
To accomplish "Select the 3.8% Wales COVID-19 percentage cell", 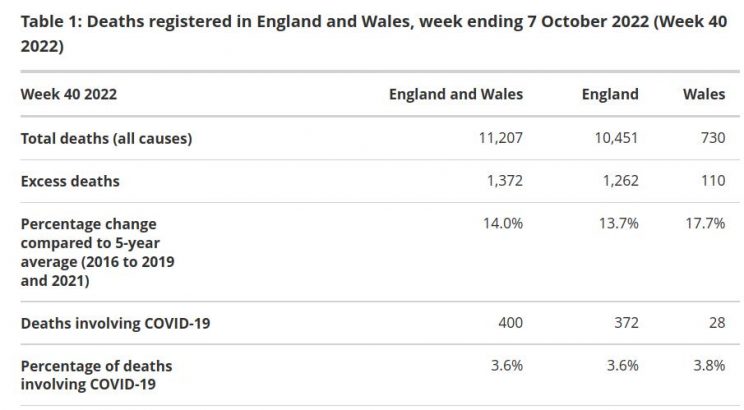I will click(708, 365).
